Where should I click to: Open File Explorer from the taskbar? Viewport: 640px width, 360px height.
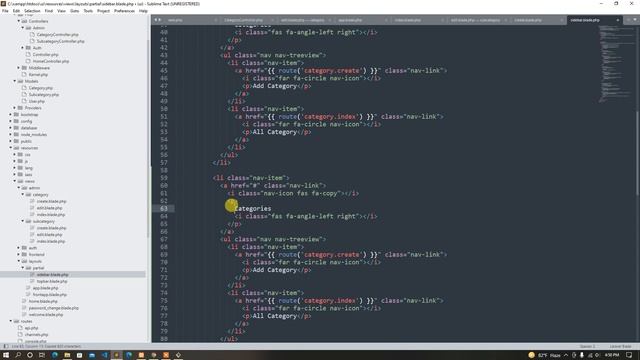pyautogui.click(x=67, y=355)
